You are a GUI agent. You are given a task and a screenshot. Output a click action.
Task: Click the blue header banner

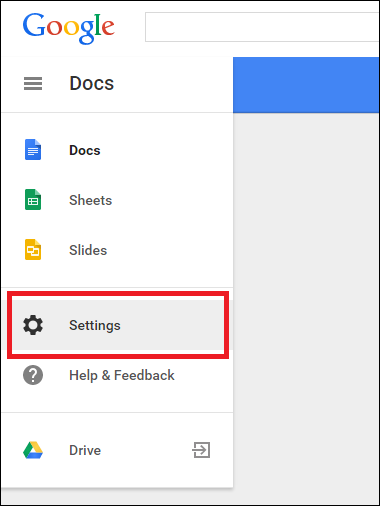click(306, 85)
